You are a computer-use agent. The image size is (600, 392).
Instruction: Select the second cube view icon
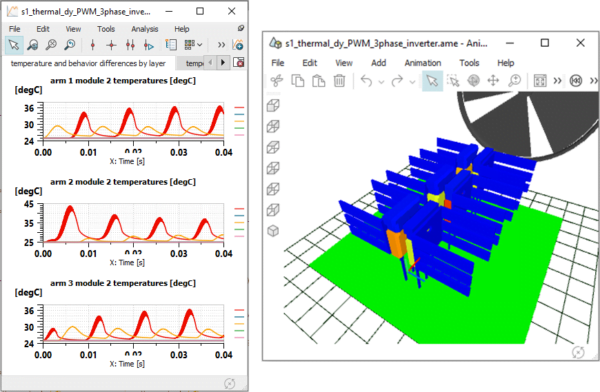click(273, 126)
